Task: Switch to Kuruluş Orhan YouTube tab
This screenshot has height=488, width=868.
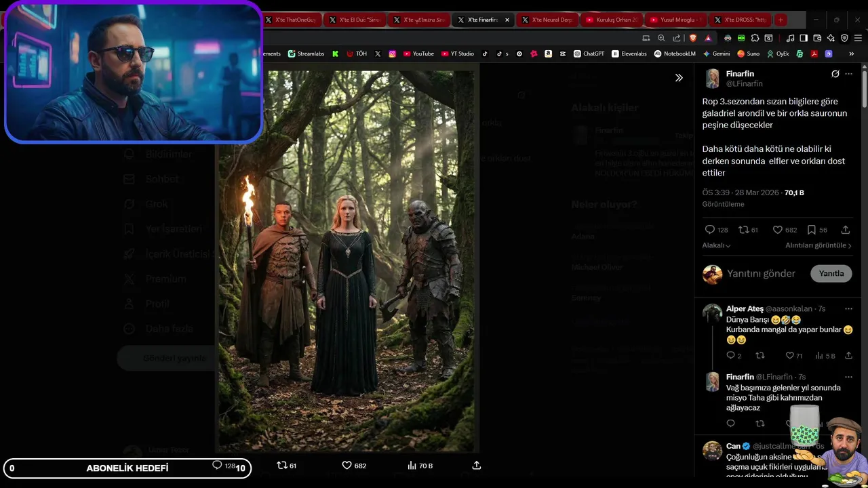Action: tap(612, 20)
